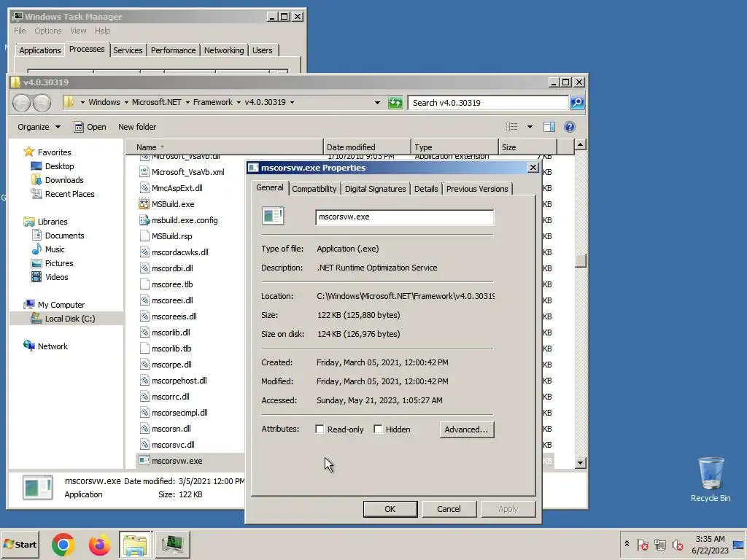The height and width of the screenshot is (560, 747).
Task: Select the MSBuild.exe file icon
Action: (x=144, y=204)
